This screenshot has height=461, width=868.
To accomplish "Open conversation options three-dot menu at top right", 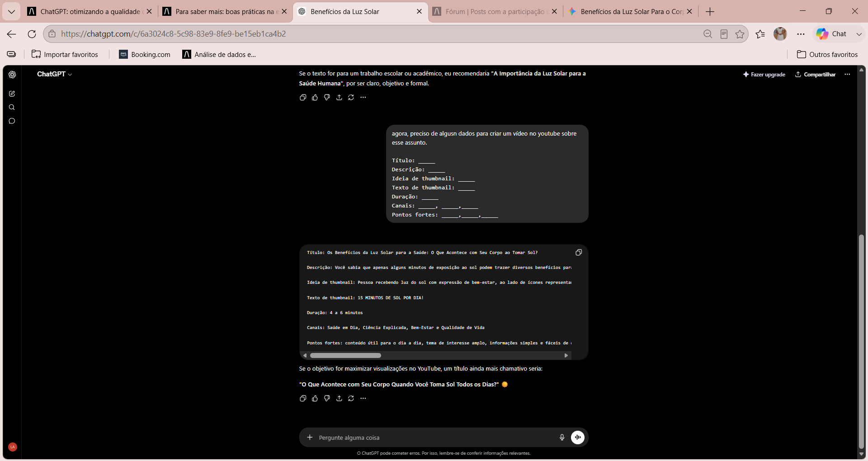I will pos(847,75).
